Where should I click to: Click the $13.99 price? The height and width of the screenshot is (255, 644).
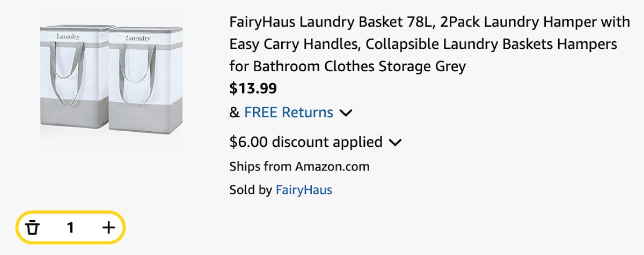253,88
